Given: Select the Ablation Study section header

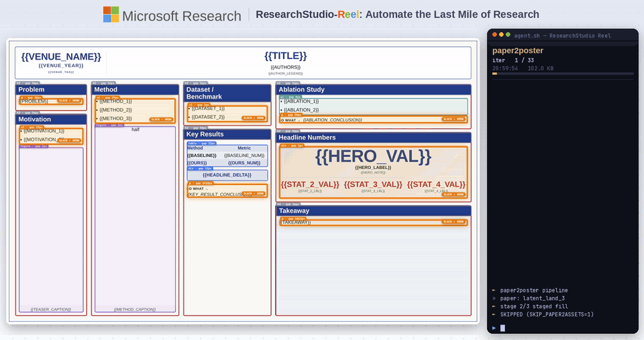Looking at the screenshot, I should pos(373,89).
